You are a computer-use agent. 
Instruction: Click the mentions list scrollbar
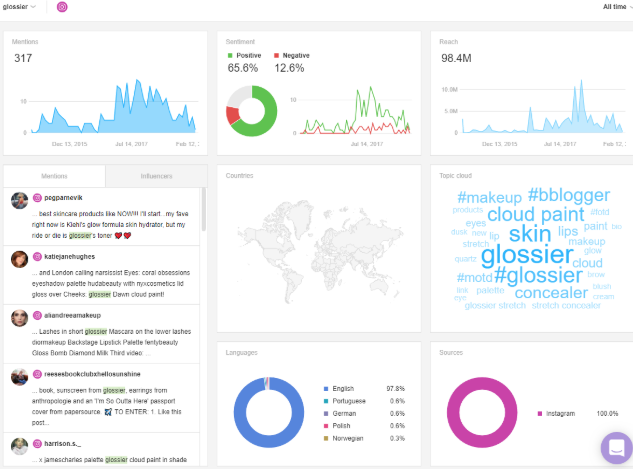click(x=204, y=210)
